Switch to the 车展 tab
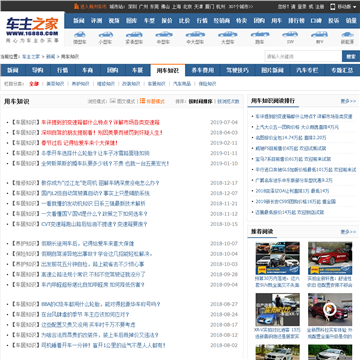This screenshot has height=360, width=360. click(x=137, y=70)
